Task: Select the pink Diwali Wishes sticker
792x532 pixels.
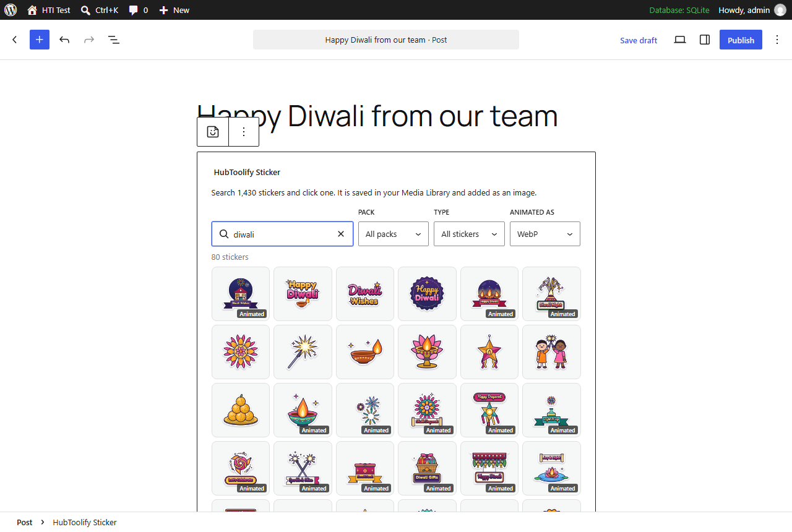Action: click(365, 294)
